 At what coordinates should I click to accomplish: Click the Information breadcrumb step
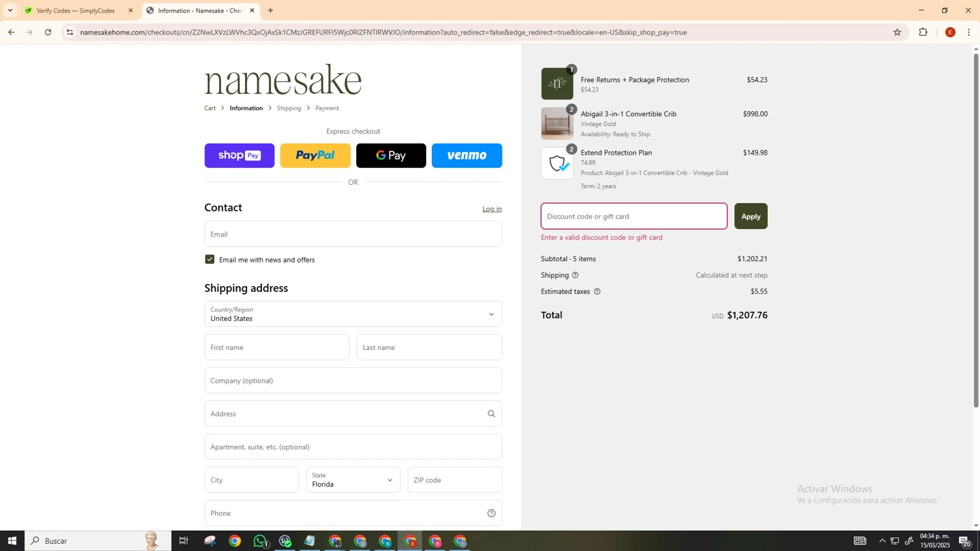[246, 108]
